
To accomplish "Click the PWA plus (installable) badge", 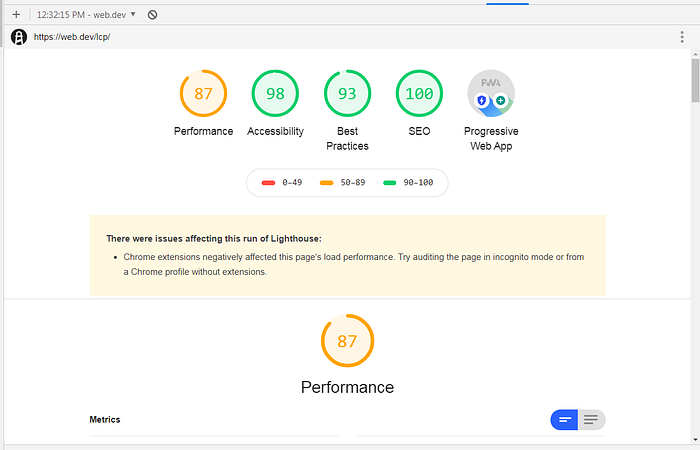I will (500, 100).
